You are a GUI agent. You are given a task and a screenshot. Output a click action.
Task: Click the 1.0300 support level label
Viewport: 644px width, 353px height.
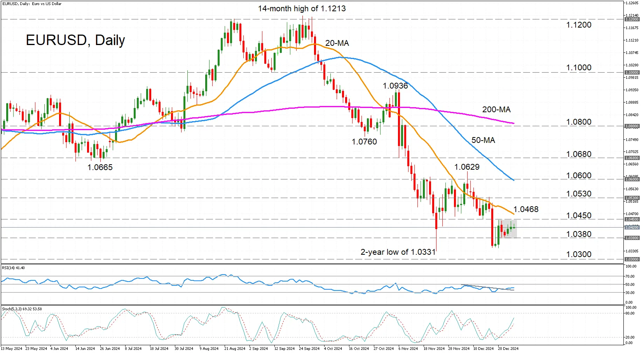point(579,254)
